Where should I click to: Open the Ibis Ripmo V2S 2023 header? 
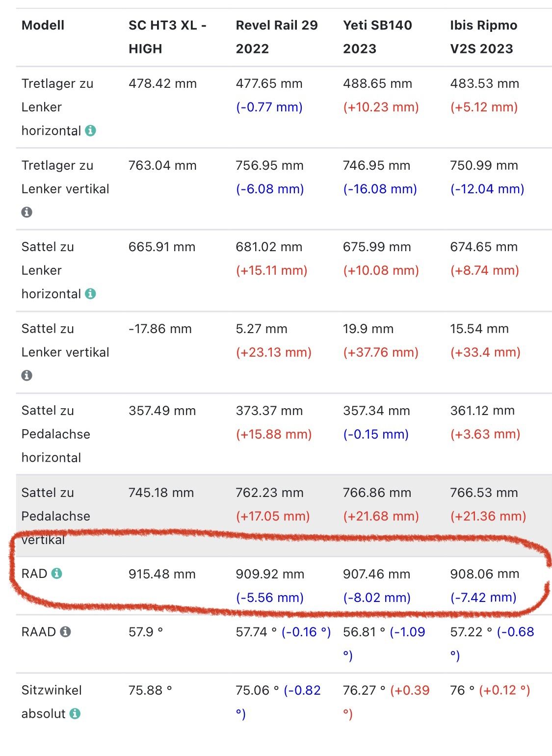pyautogui.click(x=483, y=37)
